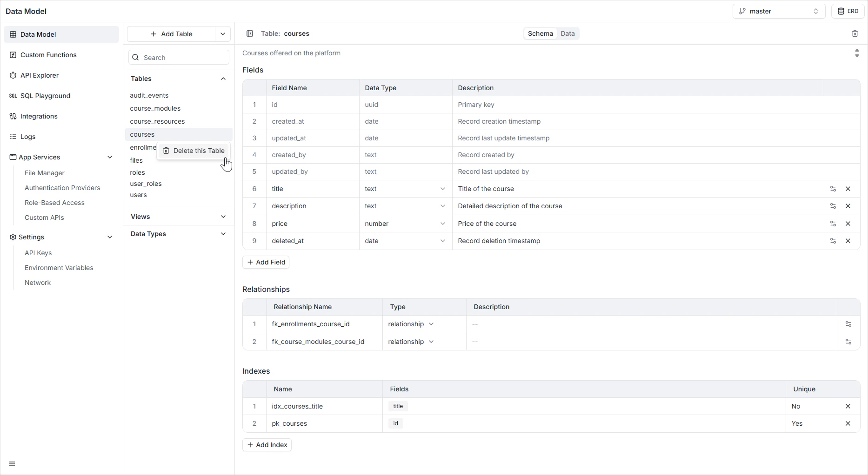
Task: Select the audit_events table
Action: click(149, 95)
